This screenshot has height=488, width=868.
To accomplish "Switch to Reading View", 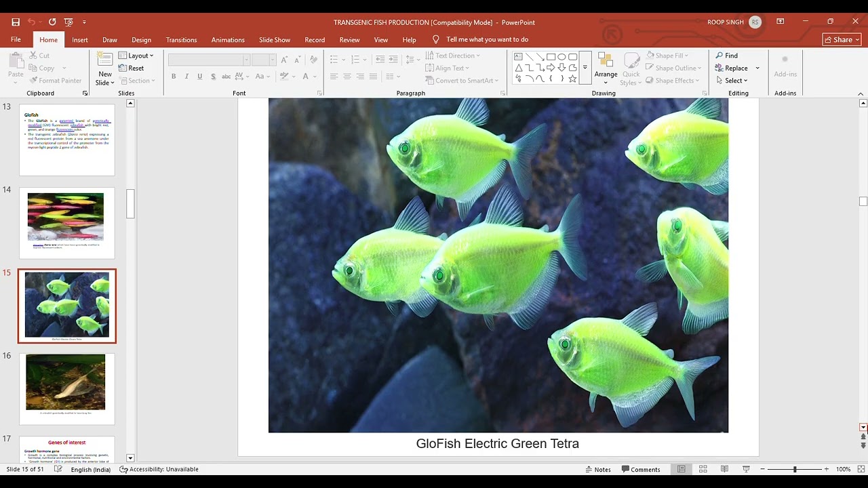I will [724, 469].
